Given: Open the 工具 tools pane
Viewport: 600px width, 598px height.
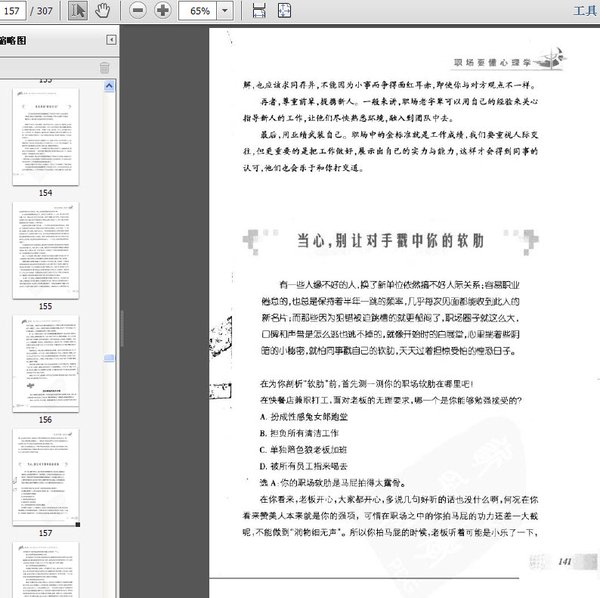Looking at the screenshot, I should [585, 10].
